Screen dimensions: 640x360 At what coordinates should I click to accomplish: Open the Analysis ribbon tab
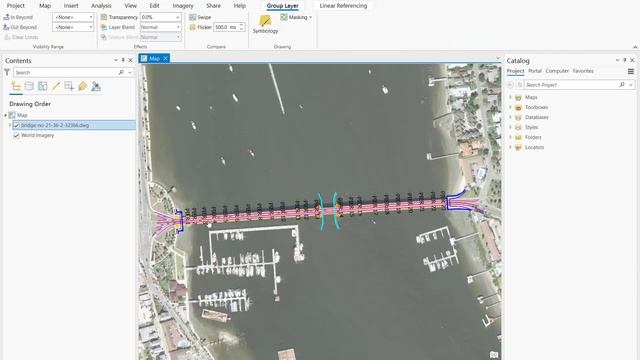[101, 6]
